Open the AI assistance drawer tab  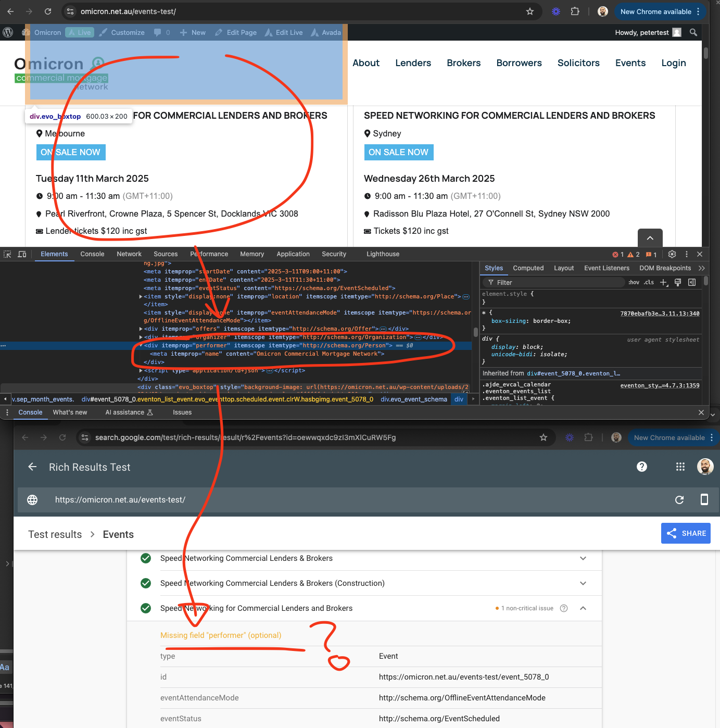click(x=129, y=412)
